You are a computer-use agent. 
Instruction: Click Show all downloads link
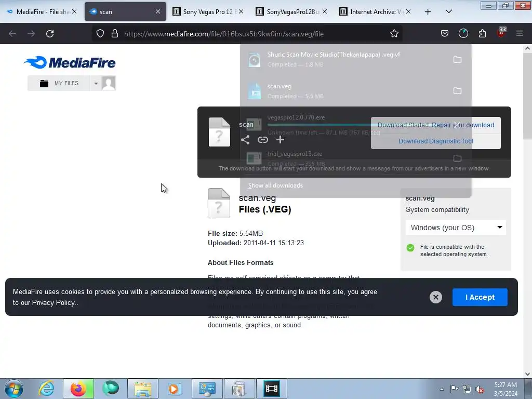pyautogui.click(x=275, y=185)
